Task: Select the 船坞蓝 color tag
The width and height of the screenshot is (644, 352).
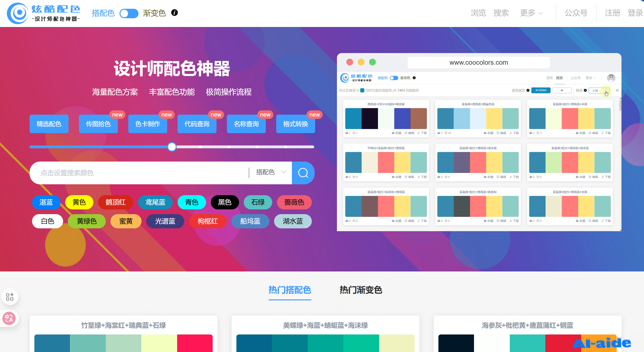Action: (x=250, y=221)
